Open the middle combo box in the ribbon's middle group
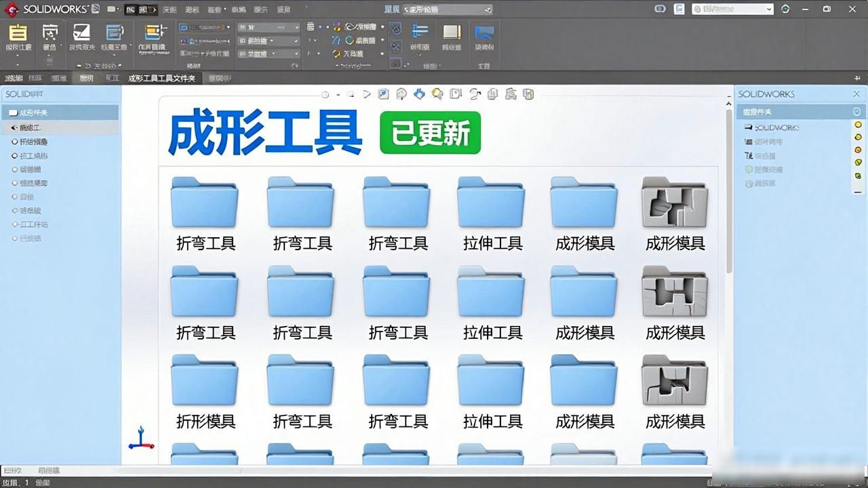 (269, 41)
